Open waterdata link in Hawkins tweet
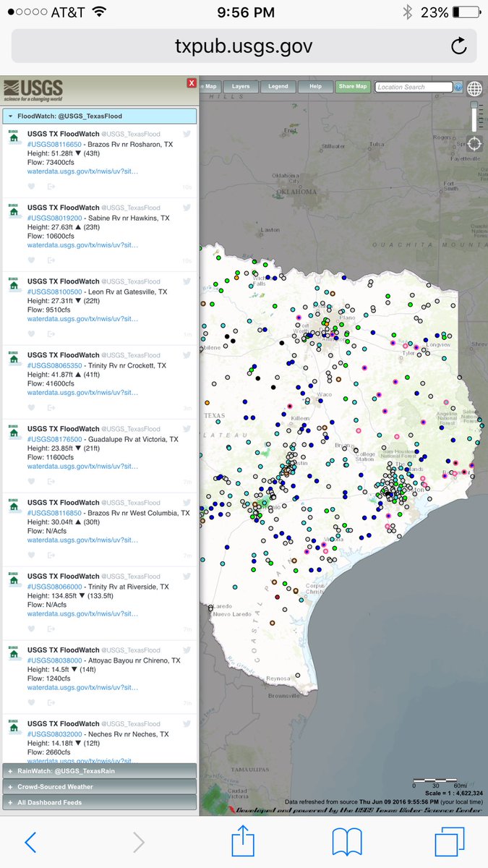 tap(82, 246)
